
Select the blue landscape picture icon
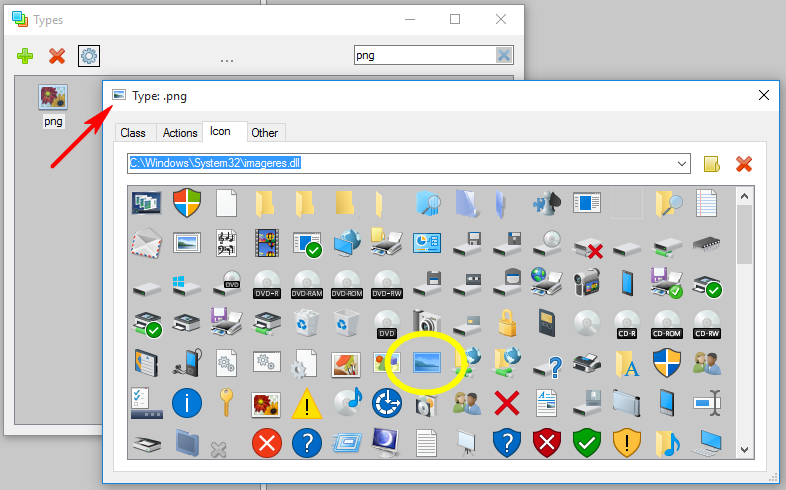point(427,363)
